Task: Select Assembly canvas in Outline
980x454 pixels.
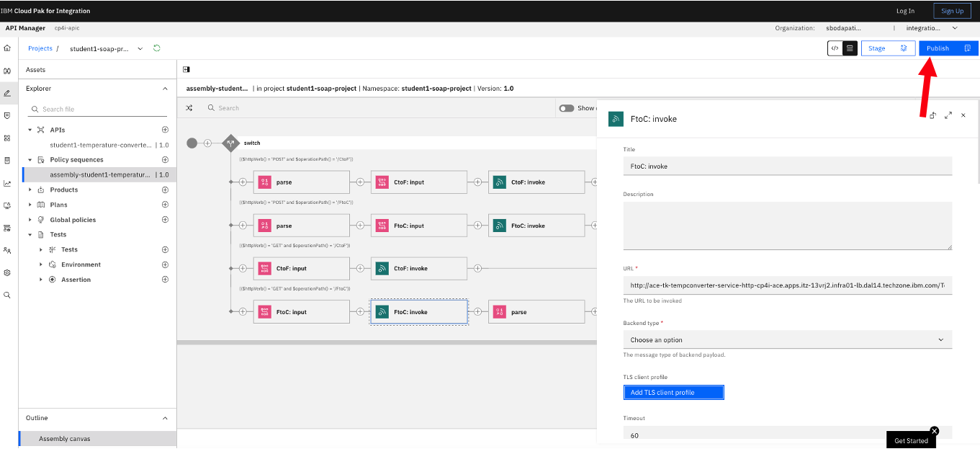Action: pos(98,439)
